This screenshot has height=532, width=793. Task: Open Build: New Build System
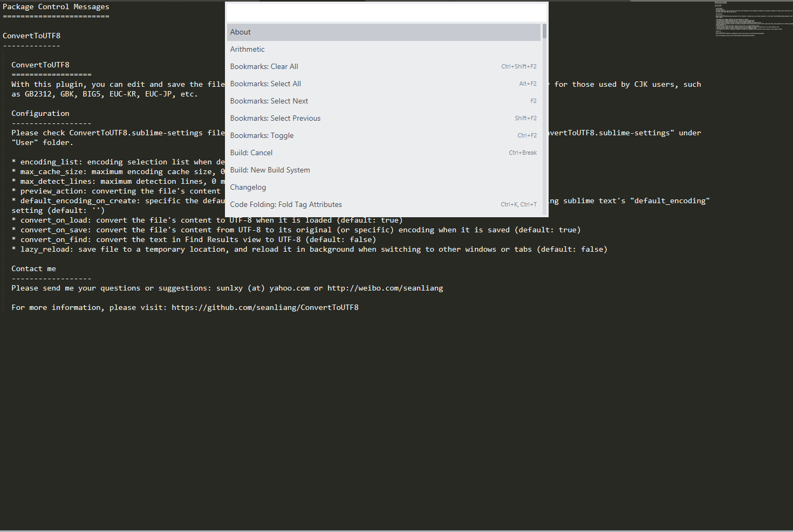384,170
